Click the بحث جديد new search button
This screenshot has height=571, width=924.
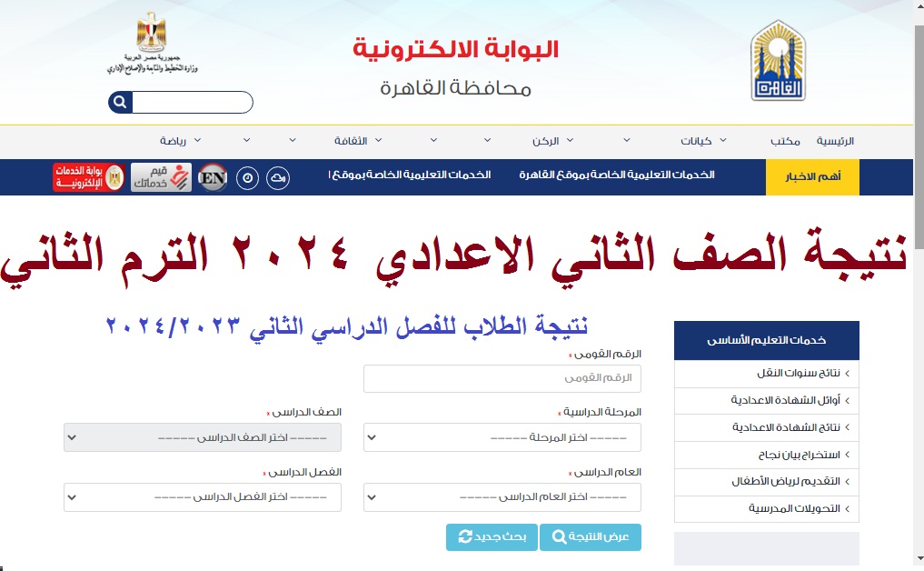click(492, 537)
